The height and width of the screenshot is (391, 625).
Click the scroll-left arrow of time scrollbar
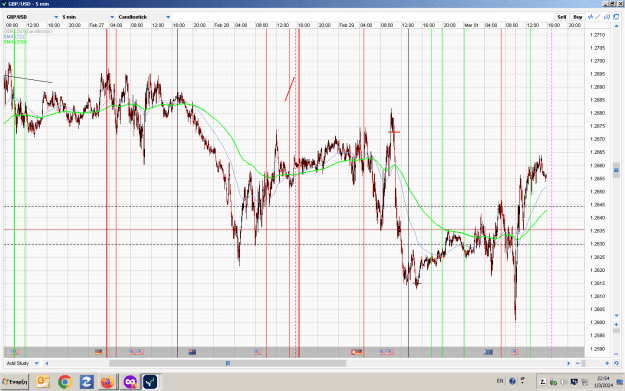click(47, 363)
